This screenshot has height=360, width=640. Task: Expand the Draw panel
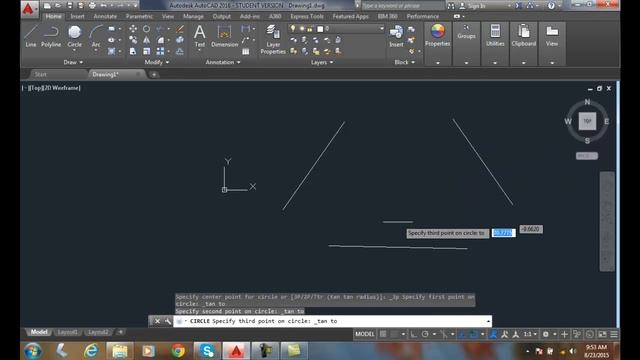[73, 62]
